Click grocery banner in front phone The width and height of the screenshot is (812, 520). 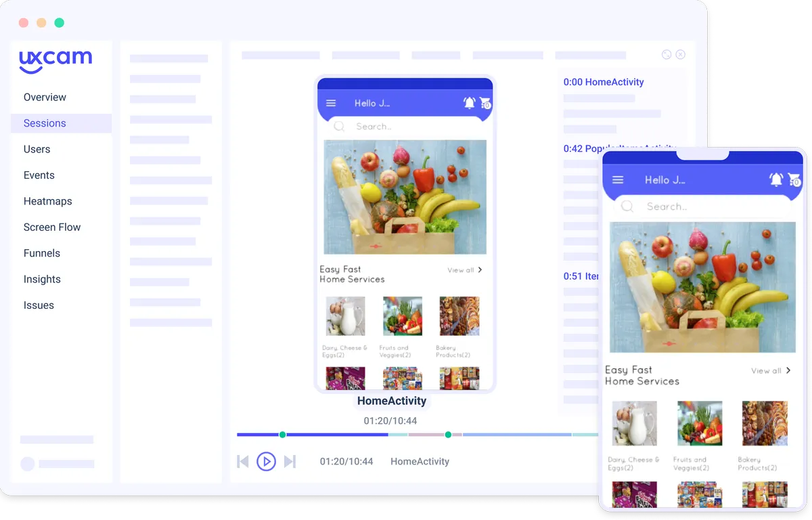[x=702, y=287]
